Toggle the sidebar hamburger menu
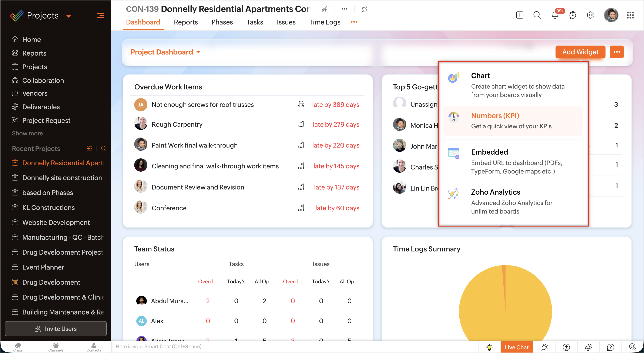The height and width of the screenshot is (353, 644). tap(100, 16)
